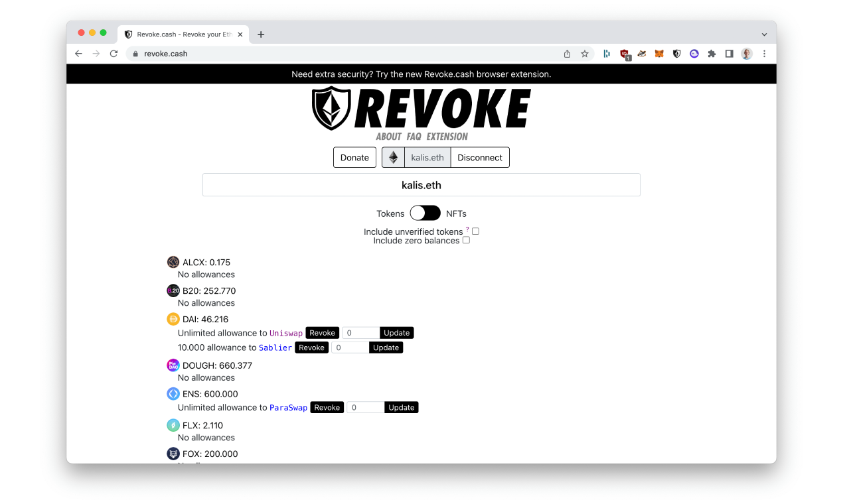The height and width of the screenshot is (504, 843).
Task: Click the Revoke.cash browser extension banner
Action: point(421,74)
